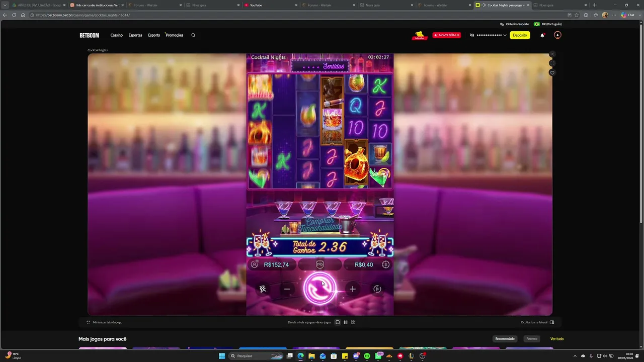644x362 pixels.
Task: Bookmark this page with star icon
Action: tap(577, 15)
